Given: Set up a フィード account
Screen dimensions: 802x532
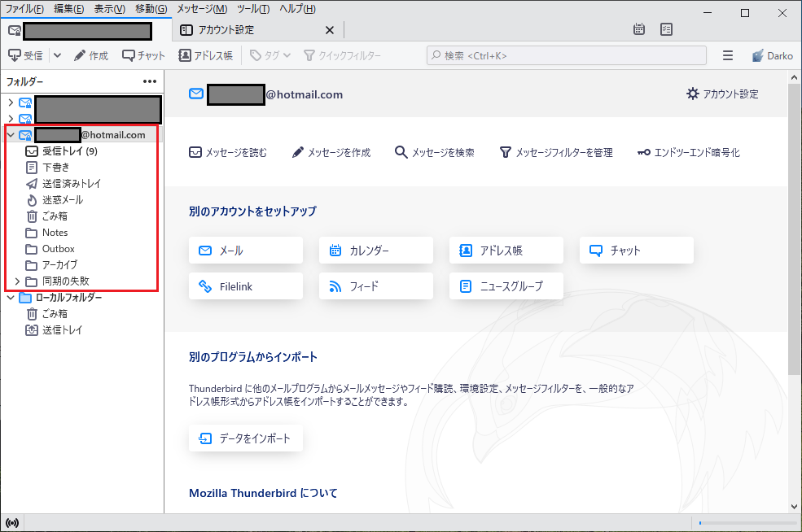Looking at the screenshot, I should pos(376,286).
